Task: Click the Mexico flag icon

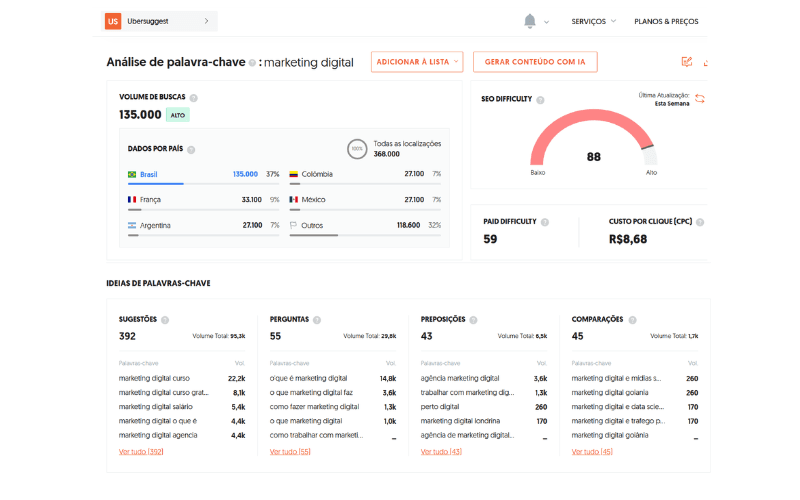Action: 293,199
